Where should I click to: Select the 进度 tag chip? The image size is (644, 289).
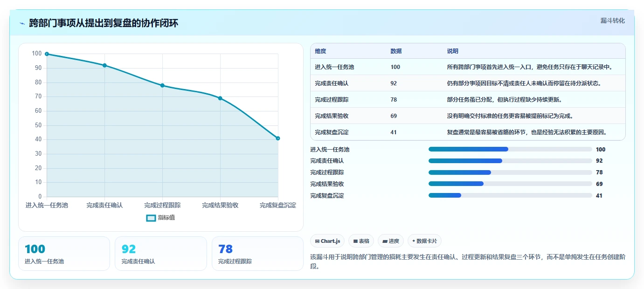point(391,241)
